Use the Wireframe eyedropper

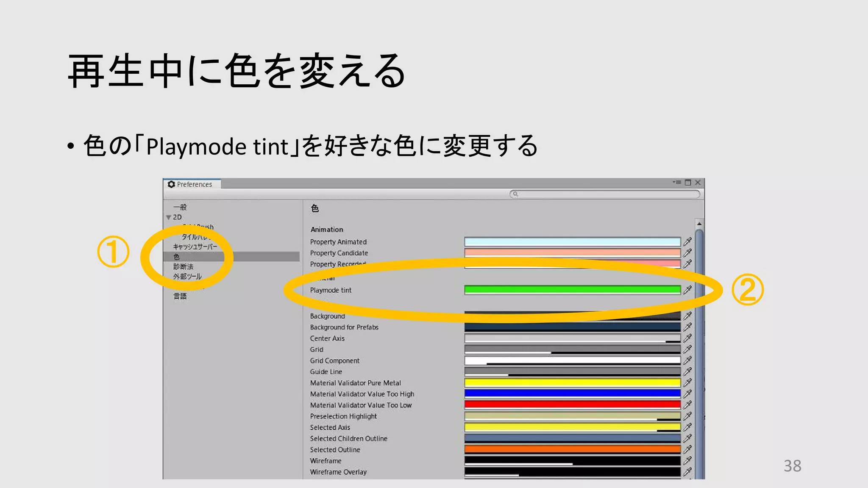click(687, 460)
